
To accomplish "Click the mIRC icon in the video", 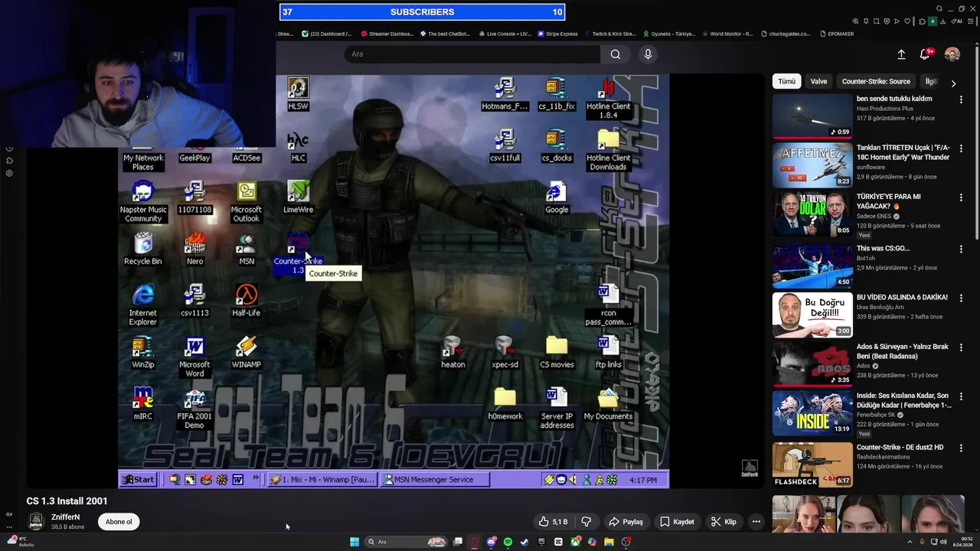I will tap(142, 404).
